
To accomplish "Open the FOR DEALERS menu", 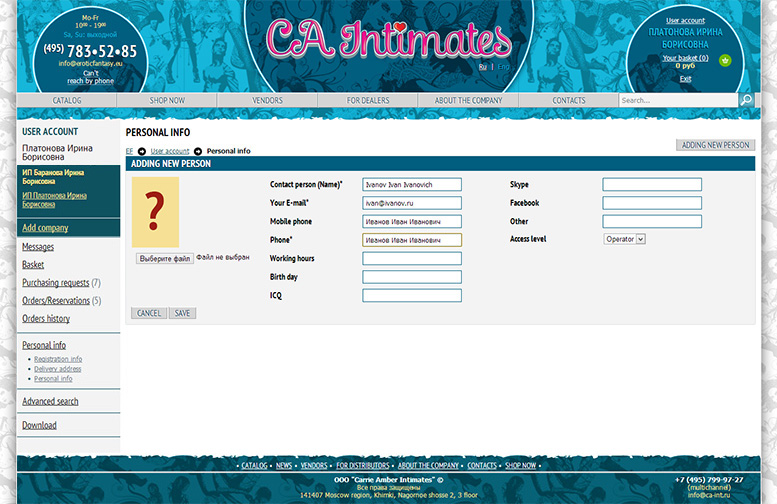I will pos(368,100).
